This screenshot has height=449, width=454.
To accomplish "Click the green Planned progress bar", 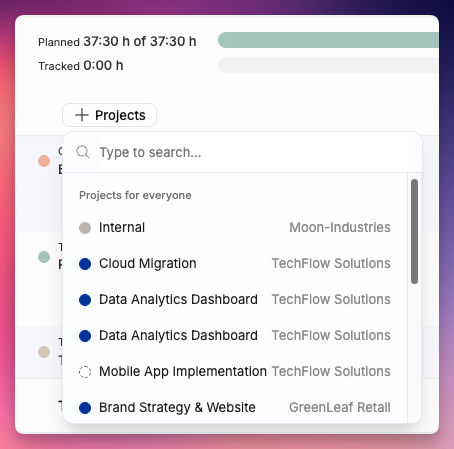I will 328,40.
